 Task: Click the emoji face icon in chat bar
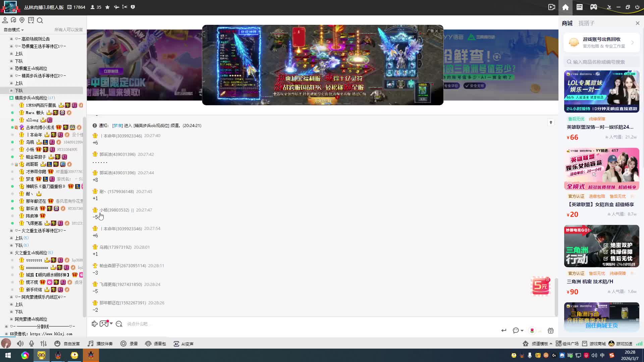(x=119, y=324)
